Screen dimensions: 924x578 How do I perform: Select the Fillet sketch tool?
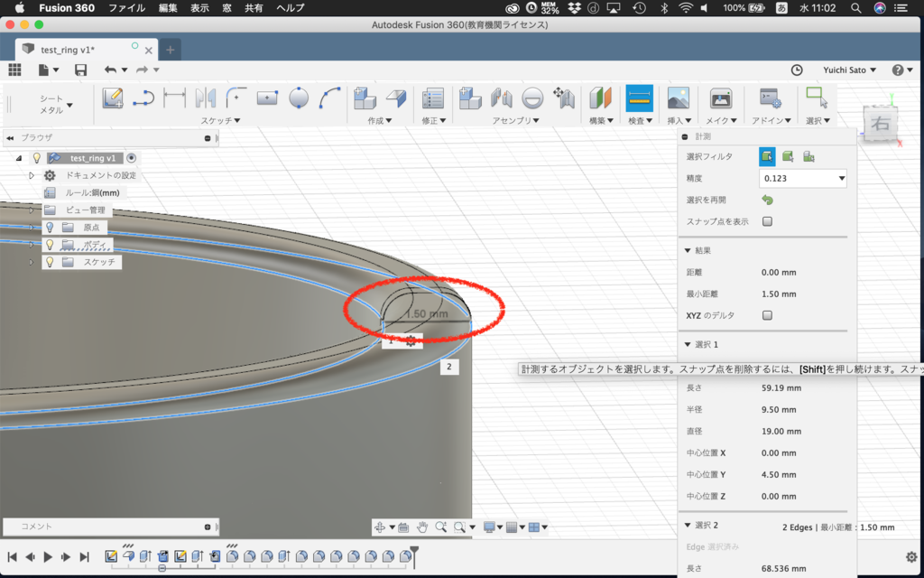click(236, 98)
